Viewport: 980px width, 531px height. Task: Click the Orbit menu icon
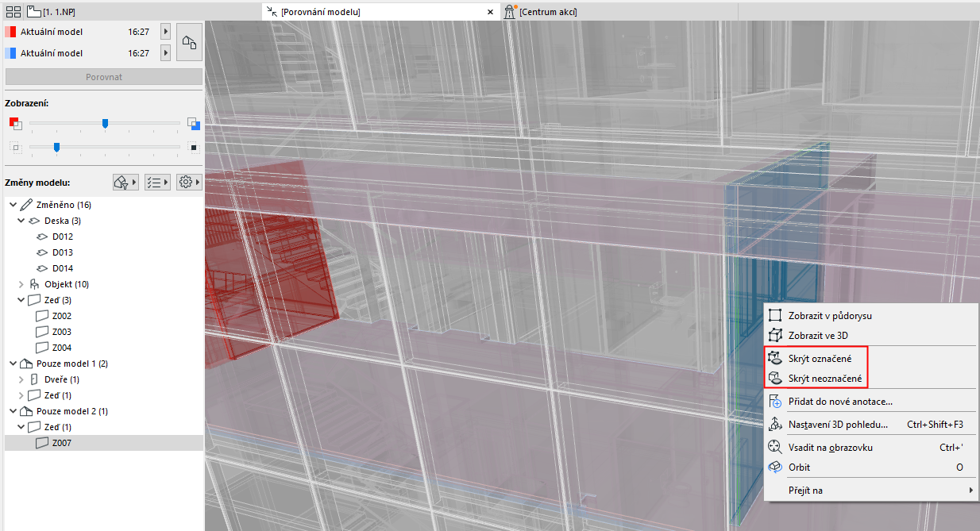click(x=776, y=468)
